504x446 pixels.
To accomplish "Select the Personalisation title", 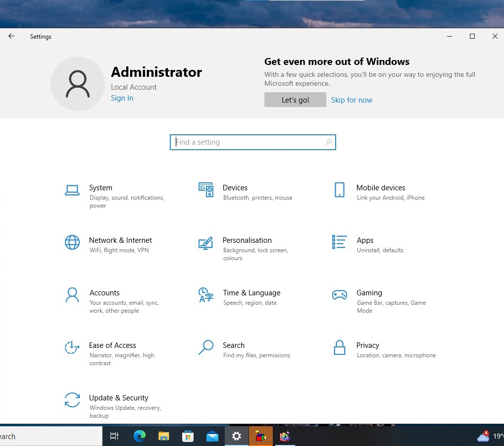I will tap(247, 240).
